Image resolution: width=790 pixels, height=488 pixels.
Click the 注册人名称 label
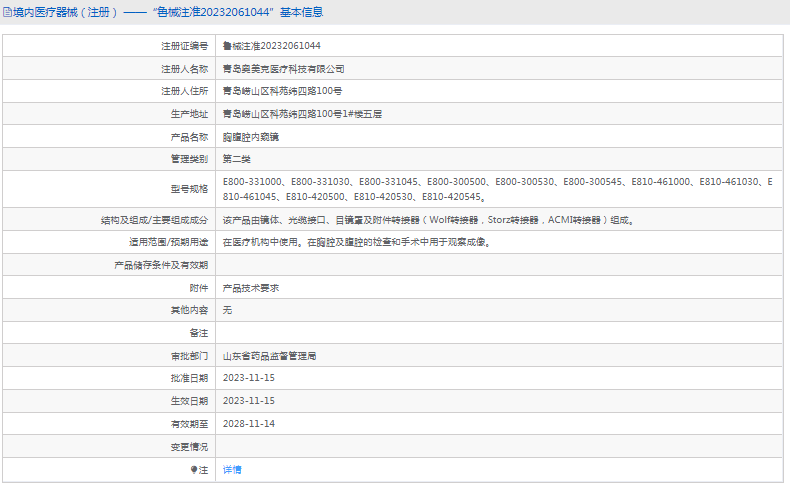point(184,69)
